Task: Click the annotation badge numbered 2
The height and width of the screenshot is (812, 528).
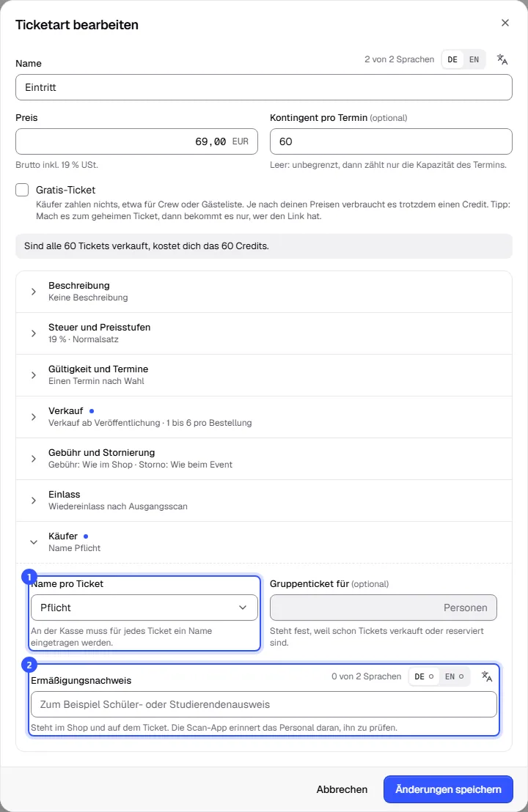Action: [x=29, y=665]
